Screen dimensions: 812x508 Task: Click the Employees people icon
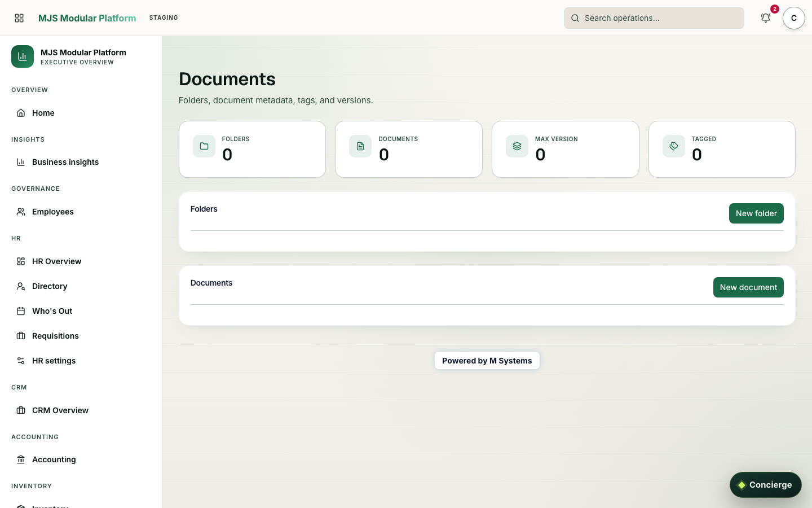21,212
